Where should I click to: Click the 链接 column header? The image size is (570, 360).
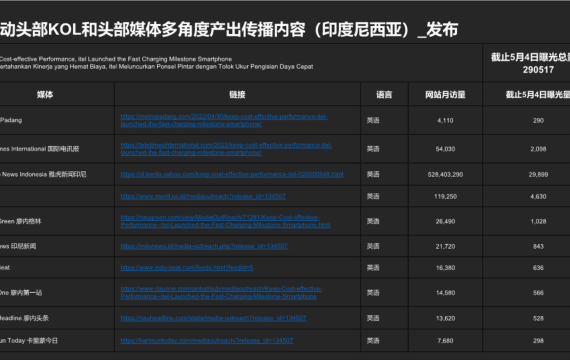click(237, 95)
